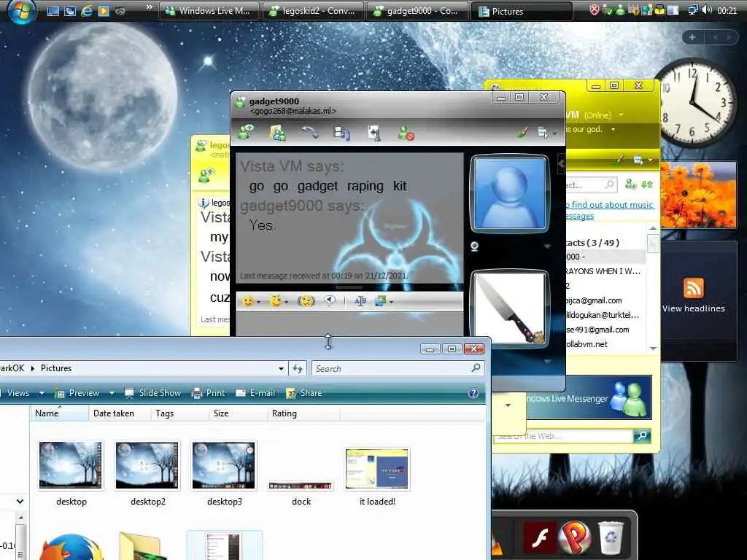The height and width of the screenshot is (560, 747).
Task: Click the voice clip button
Action: (330, 300)
